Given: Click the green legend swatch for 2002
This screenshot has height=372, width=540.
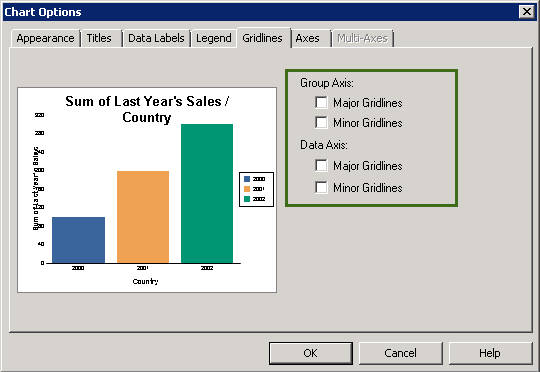Looking at the screenshot, I should [247, 199].
